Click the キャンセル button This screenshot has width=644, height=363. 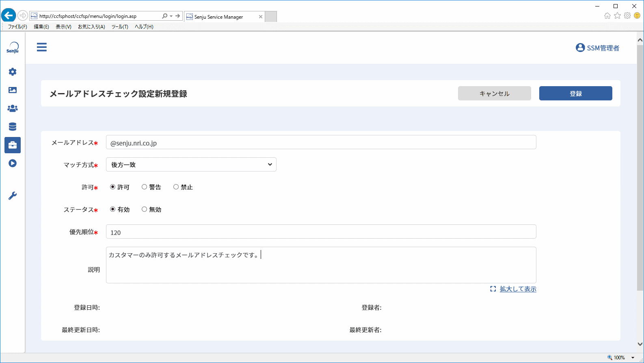pyautogui.click(x=495, y=93)
